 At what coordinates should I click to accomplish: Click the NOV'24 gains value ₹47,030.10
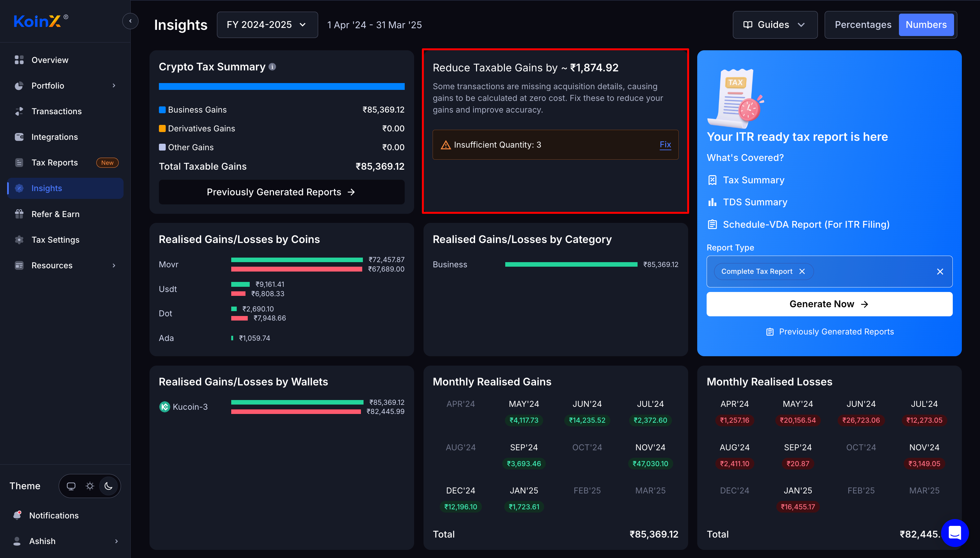click(650, 463)
